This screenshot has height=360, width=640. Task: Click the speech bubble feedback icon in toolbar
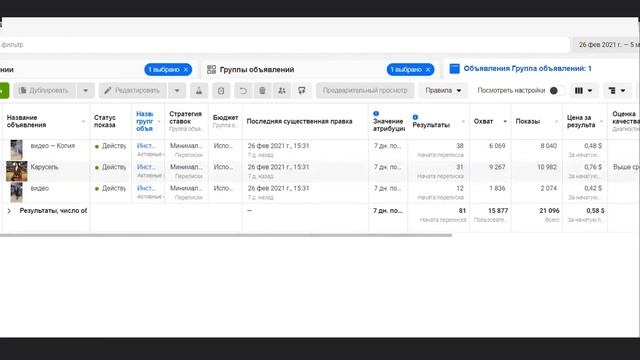tap(302, 91)
